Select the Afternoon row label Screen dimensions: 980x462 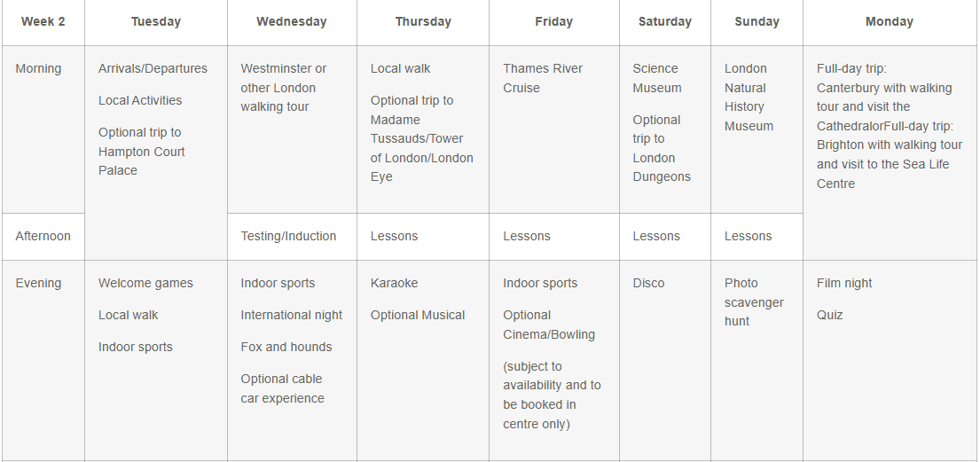coord(43,237)
